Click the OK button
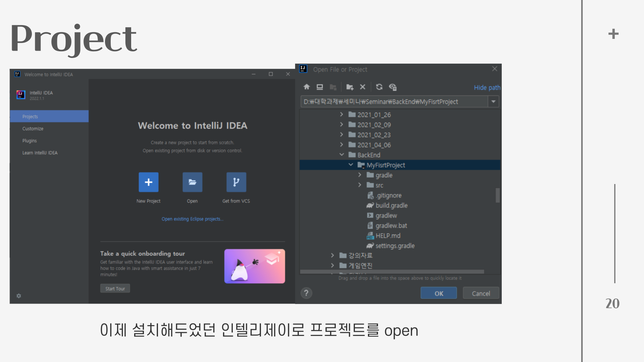 pos(438,293)
